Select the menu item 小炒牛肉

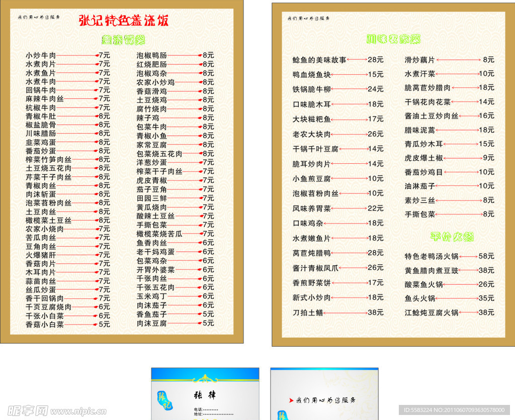41,55
